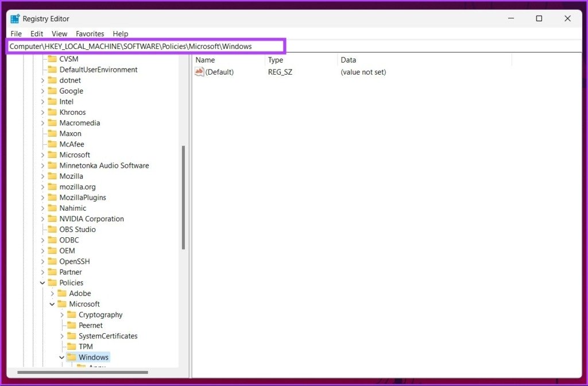Click the TPM folder icon

coord(71,346)
